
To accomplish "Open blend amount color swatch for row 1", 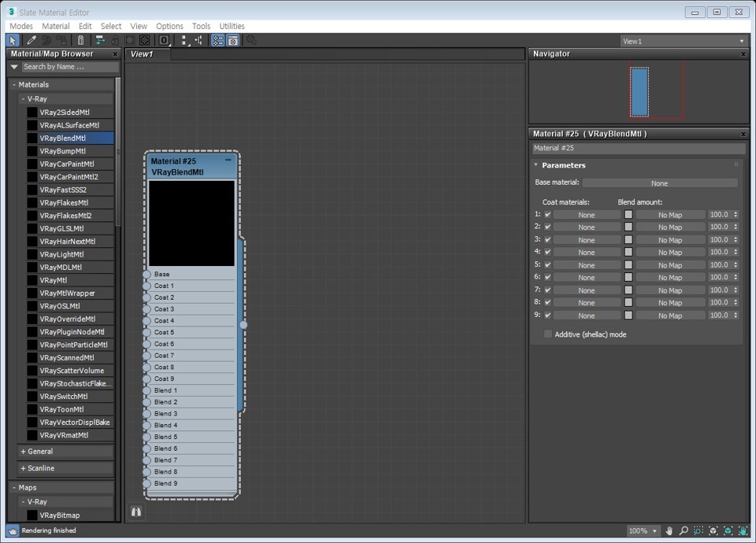I will 628,214.
